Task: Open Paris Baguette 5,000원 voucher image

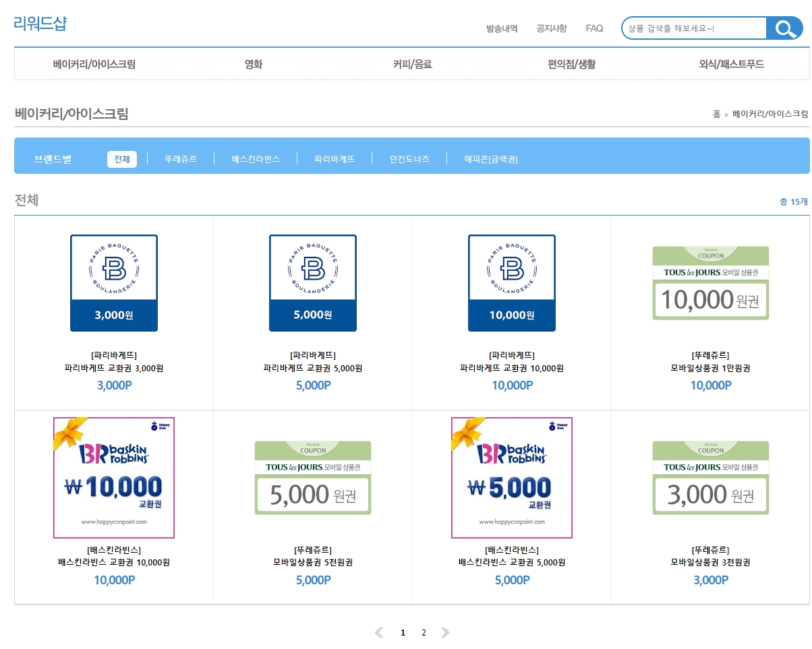Action: click(x=313, y=283)
